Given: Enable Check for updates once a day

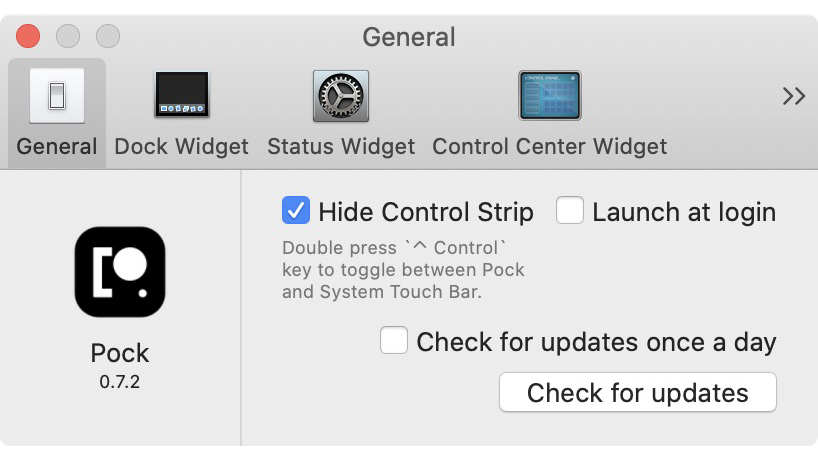Looking at the screenshot, I should (394, 340).
